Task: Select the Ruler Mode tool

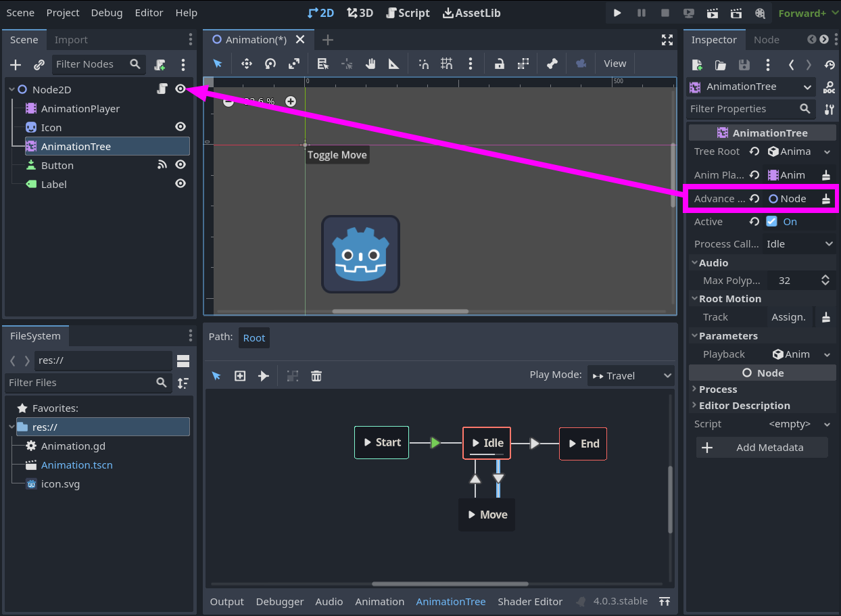Action: click(393, 64)
